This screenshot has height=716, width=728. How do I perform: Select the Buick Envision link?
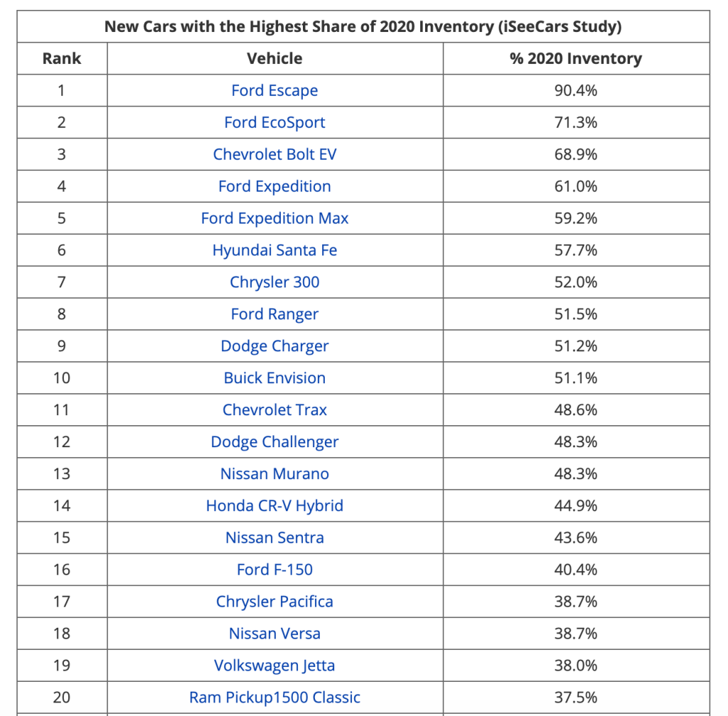pyautogui.click(x=274, y=378)
